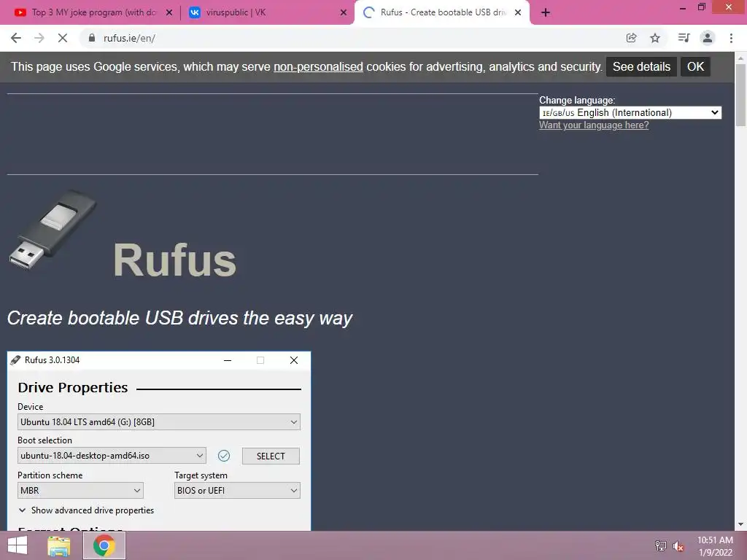Bookmark this page with the star
747x560 pixels.
(x=655, y=38)
